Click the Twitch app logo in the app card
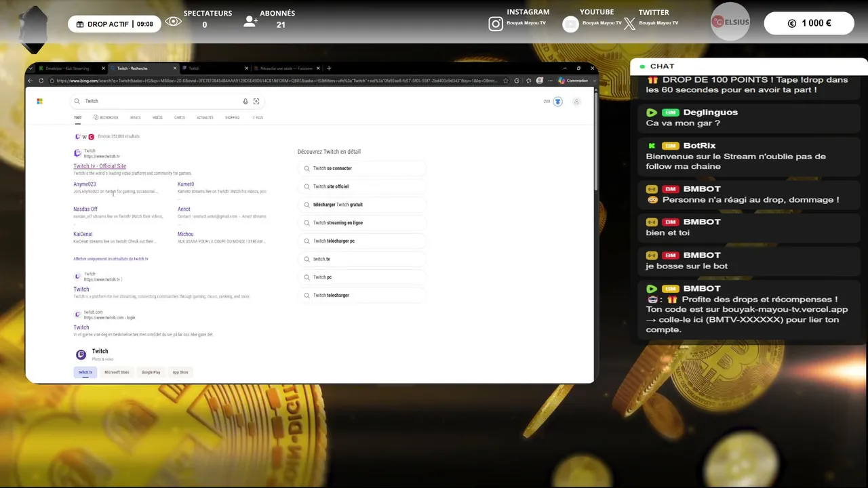 (81, 354)
